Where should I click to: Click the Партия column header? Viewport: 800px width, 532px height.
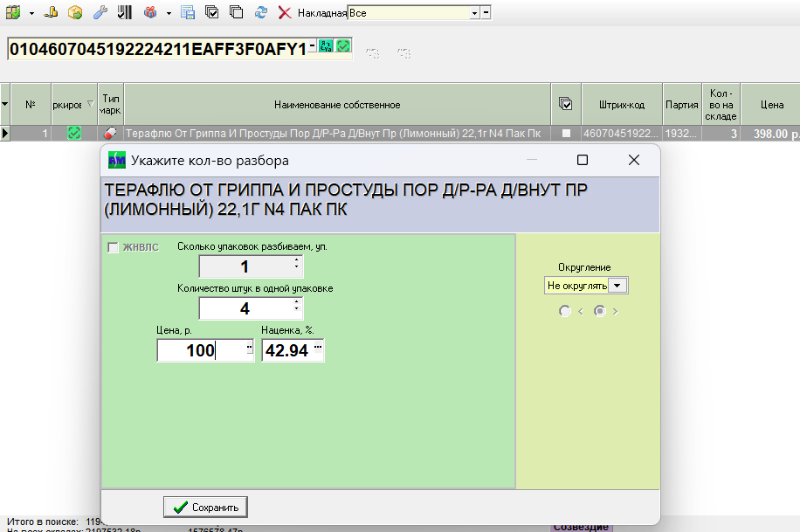[x=681, y=105]
